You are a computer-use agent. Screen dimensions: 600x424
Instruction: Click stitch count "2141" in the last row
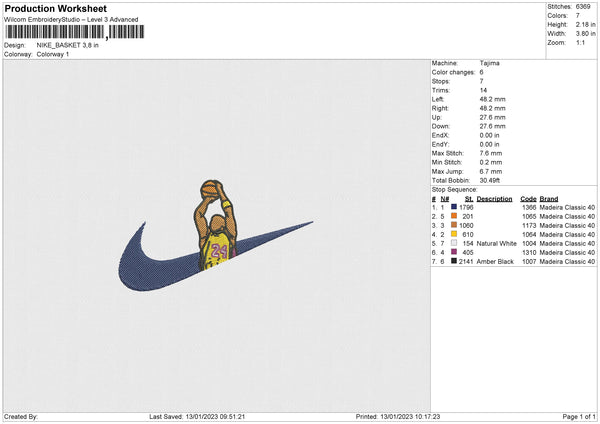466,262
